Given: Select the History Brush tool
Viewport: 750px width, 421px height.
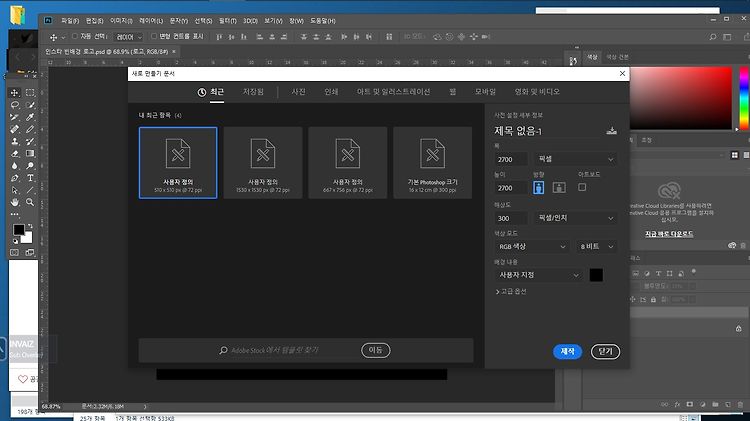Looking at the screenshot, I should pyautogui.click(x=30, y=142).
